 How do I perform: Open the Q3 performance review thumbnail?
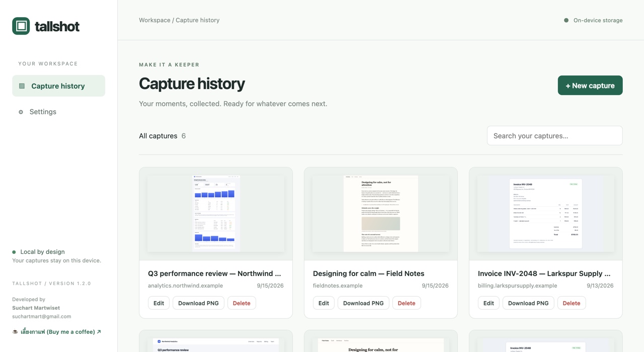click(x=216, y=214)
